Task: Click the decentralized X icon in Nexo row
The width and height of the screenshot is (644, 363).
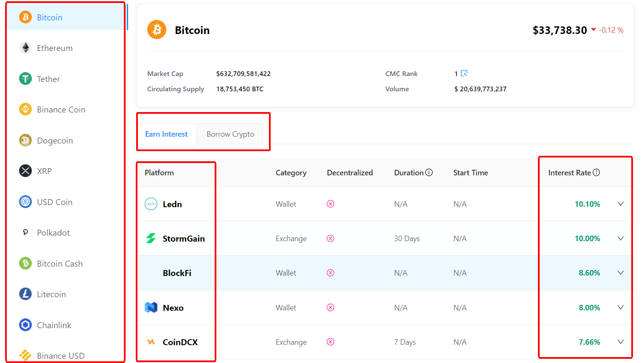Action: click(330, 307)
